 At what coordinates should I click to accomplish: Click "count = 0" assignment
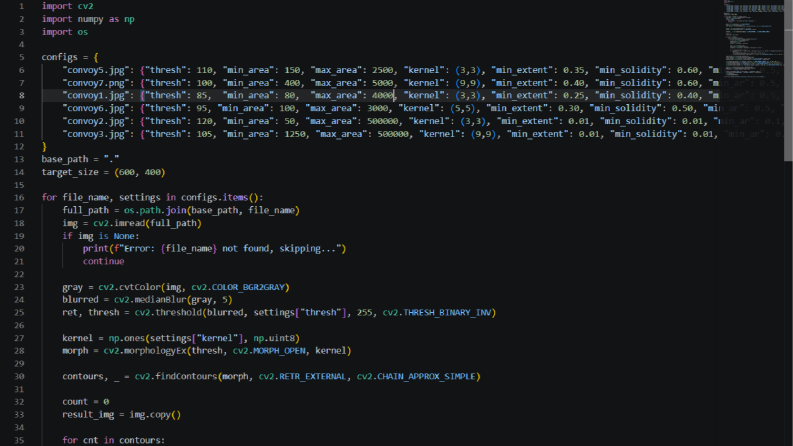pos(85,402)
